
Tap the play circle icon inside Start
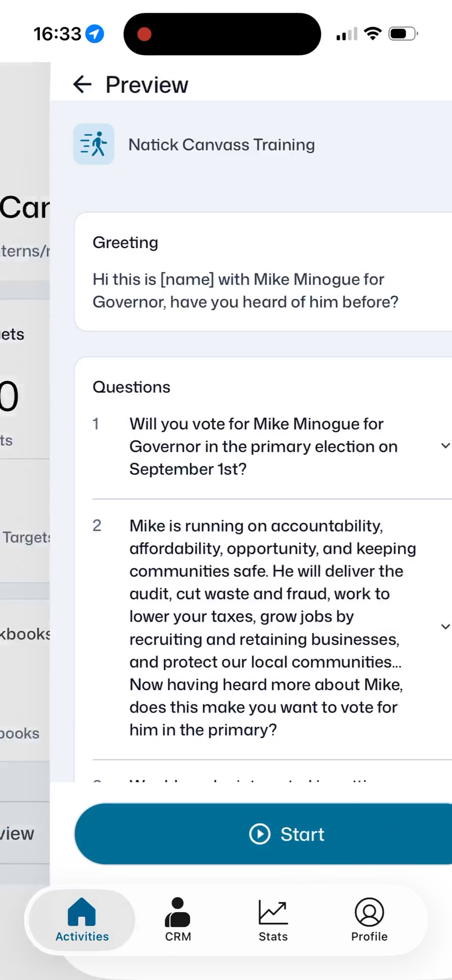click(260, 834)
